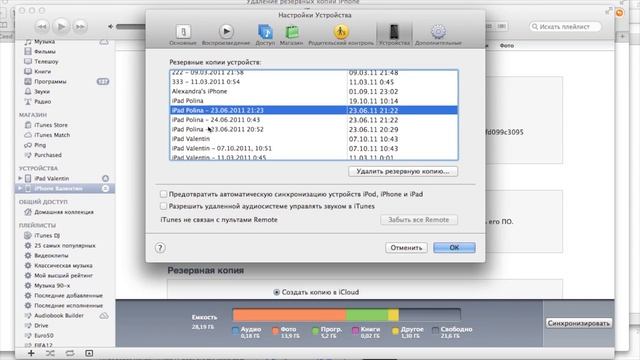
Task: Select the Alexandra's iPhone backup row
Action: tap(313, 91)
